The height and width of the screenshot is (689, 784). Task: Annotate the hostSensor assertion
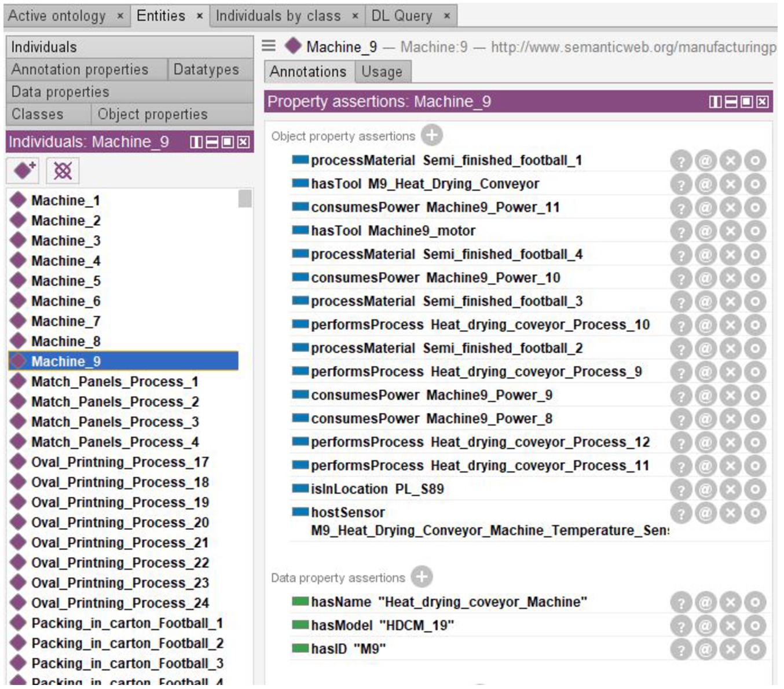[x=705, y=512]
